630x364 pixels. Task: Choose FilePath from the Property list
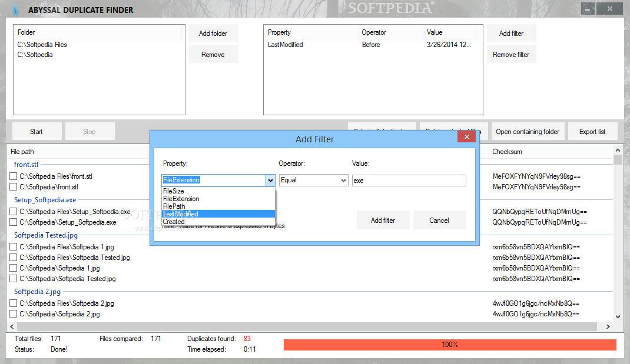click(218, 206)
